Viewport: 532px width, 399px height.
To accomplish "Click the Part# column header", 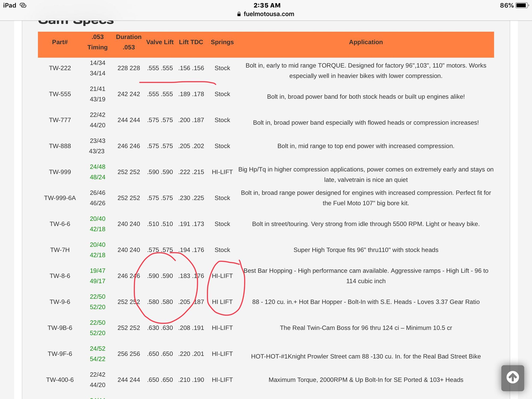I will 60,42.
